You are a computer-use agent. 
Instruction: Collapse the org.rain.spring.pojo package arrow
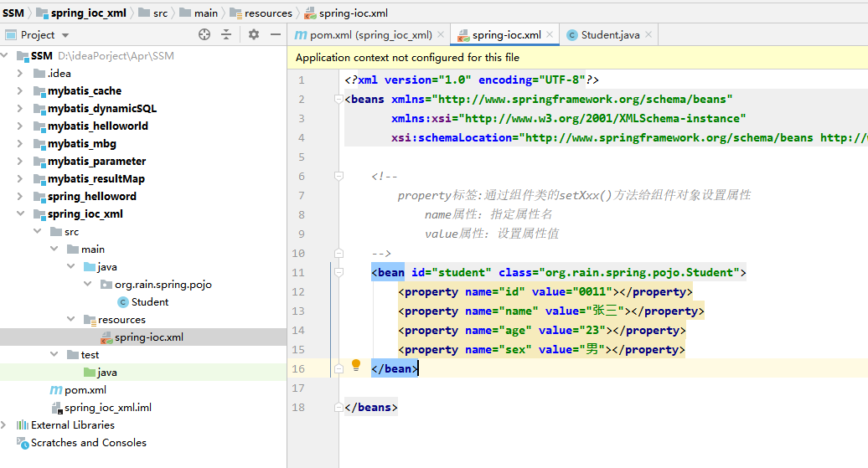[87, 285]
